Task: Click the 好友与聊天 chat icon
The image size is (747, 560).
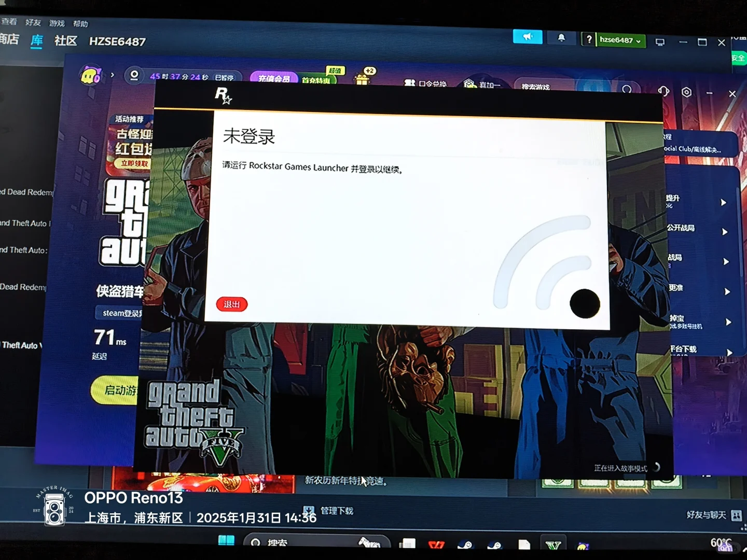Action: pyautogui.click(x=736, y=515)
